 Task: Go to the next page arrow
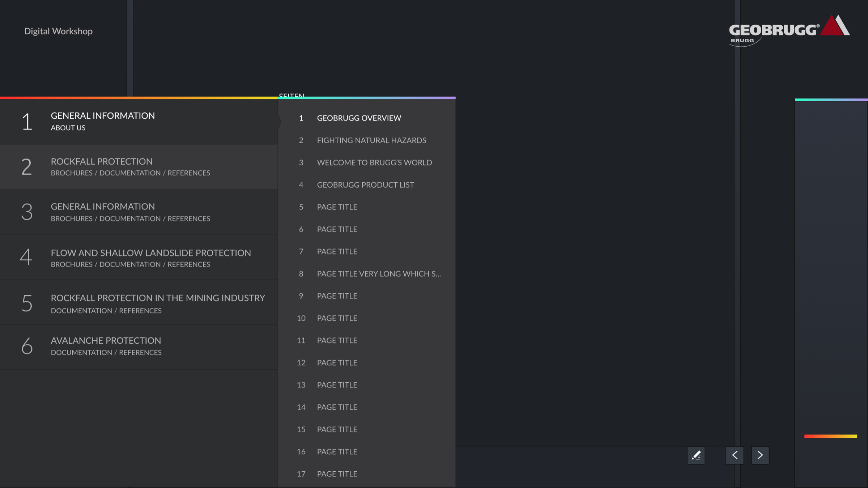point(760,455)
